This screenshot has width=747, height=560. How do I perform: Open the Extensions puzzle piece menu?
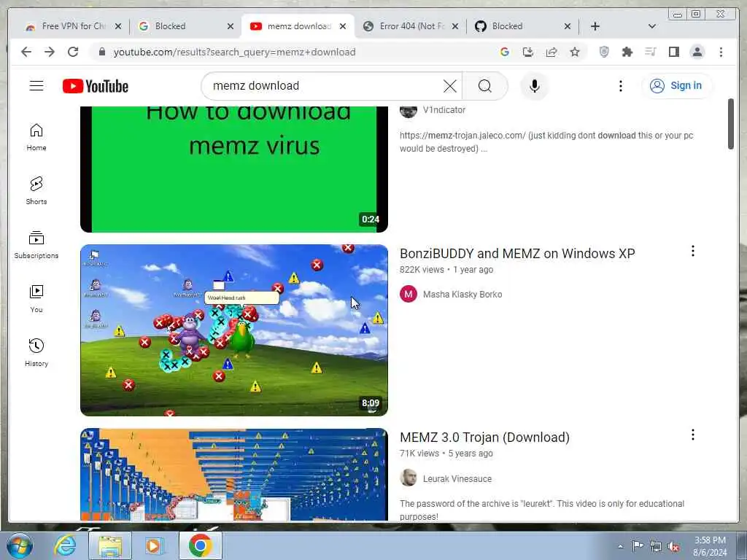[627, 52]
